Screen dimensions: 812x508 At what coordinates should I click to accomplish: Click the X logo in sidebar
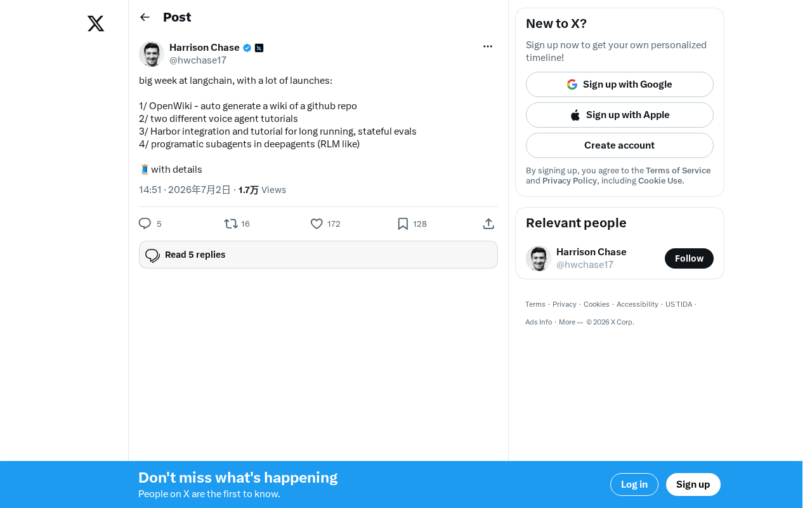point(96,24)
